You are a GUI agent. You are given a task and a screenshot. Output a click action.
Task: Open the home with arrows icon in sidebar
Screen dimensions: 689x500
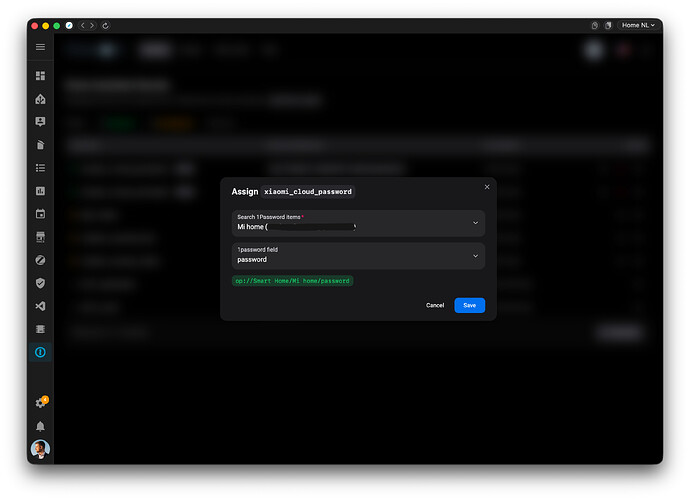click(40, 99)
